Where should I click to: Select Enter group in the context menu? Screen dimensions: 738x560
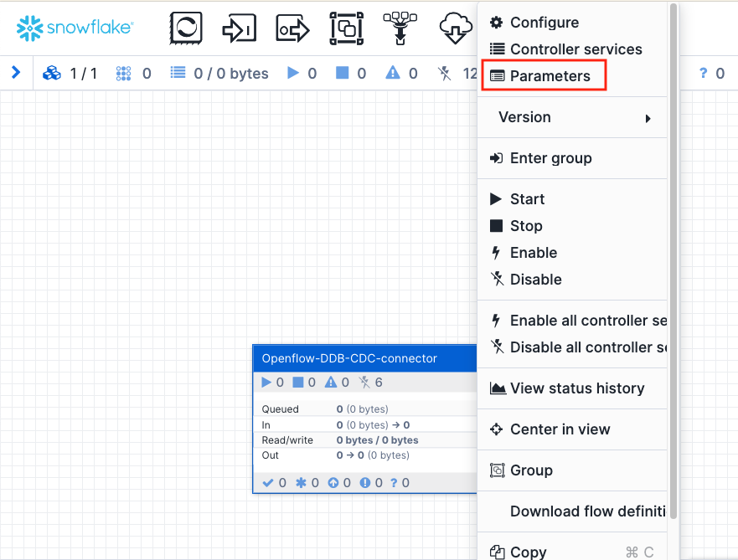coord(550,158)
